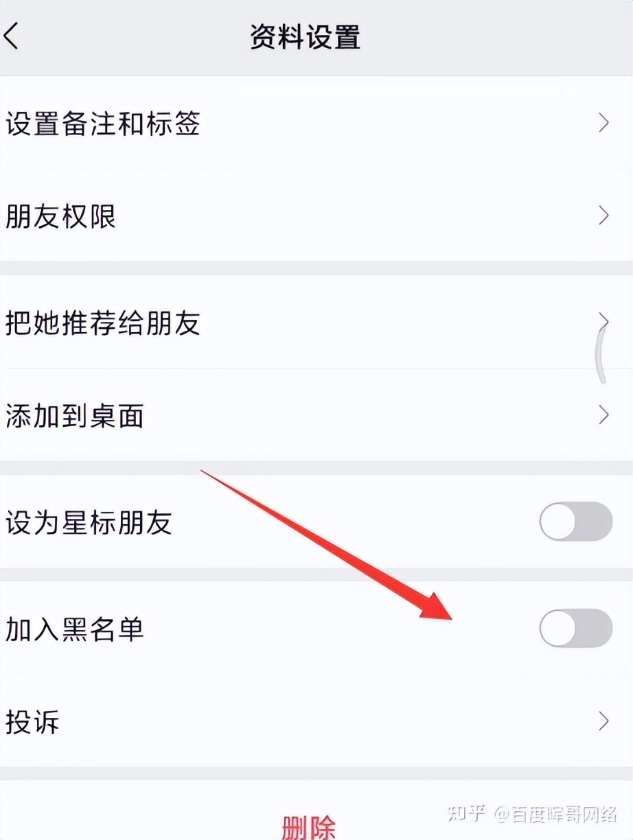Tap the 设为星标朋友 label text
Screen dimensions: 633x840
[x=89, y=523]
